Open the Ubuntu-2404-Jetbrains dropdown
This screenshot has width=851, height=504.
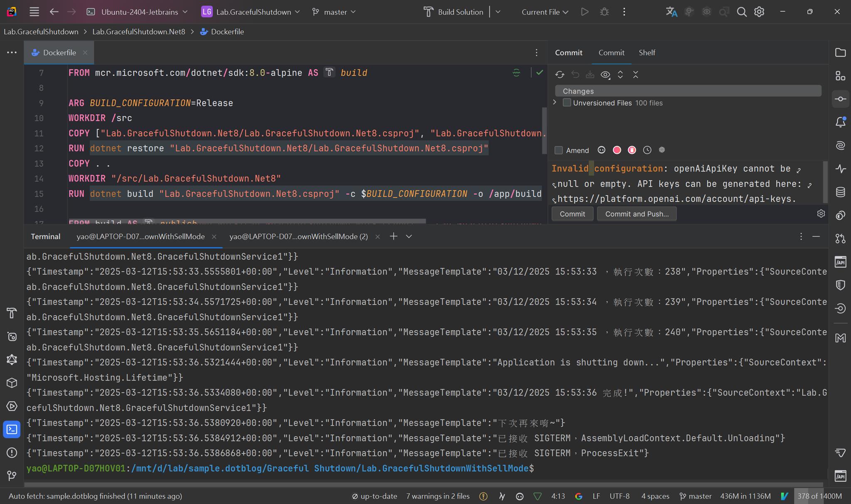[x=137, y=12]
